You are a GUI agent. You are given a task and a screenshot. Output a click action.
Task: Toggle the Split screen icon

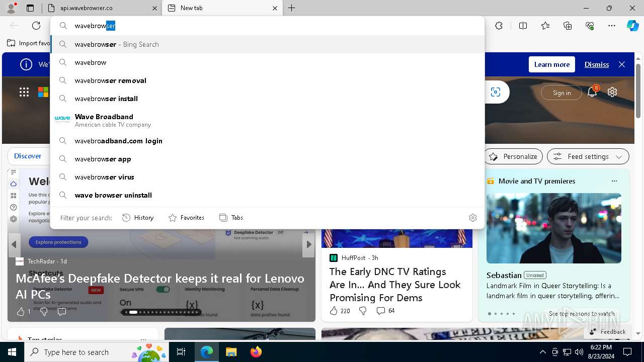point(523,26)
